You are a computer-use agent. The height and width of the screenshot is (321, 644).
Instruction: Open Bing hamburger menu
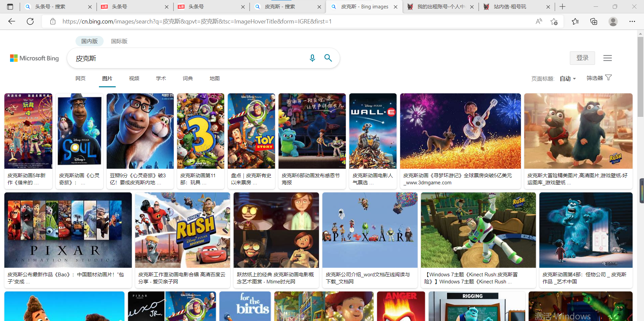click(607, 58)
